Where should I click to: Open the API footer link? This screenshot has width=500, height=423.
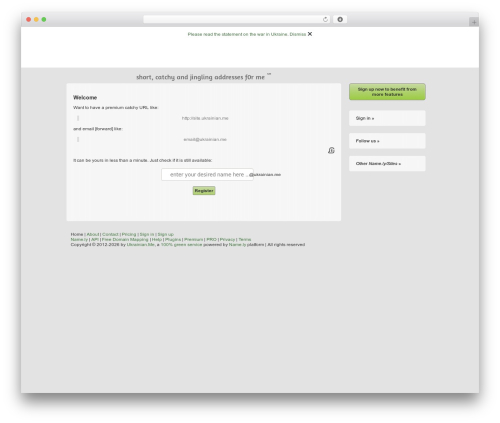pyautogui.click(x=95, y=239)
